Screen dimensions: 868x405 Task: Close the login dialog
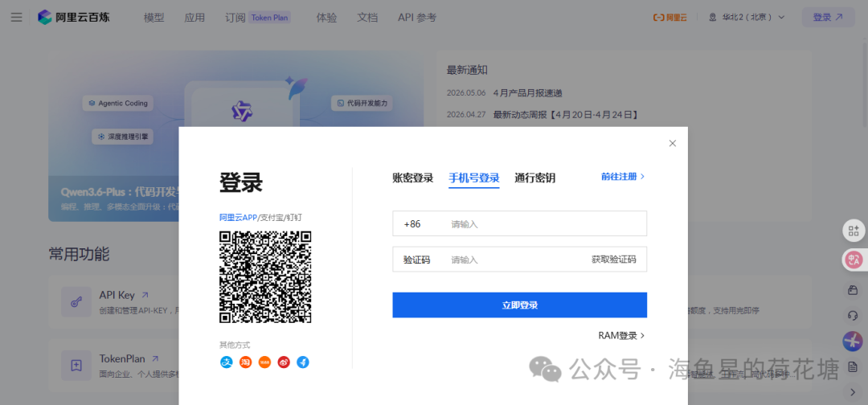click(673, 143)
